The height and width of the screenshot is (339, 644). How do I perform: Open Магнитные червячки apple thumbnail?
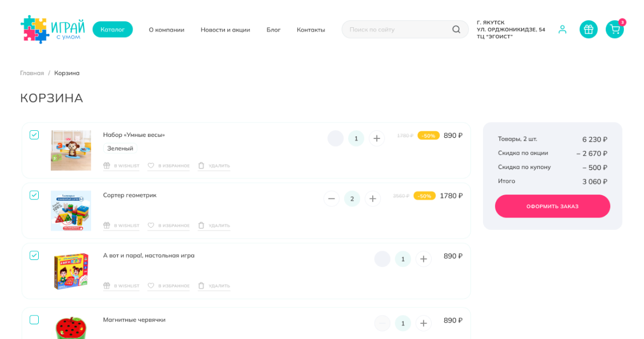pyautogui.click(x=70, y=328)
